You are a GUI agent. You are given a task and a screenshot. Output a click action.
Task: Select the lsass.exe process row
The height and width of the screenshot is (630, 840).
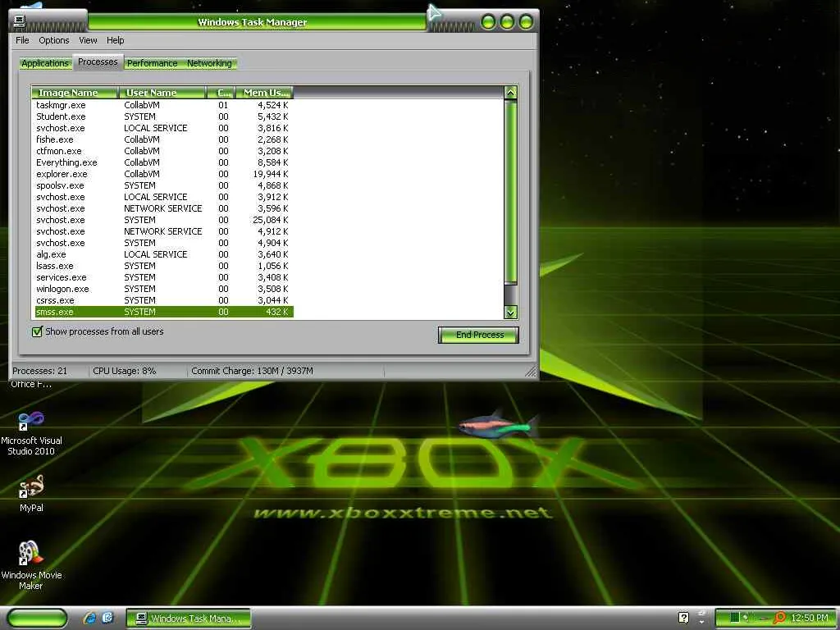(x=163, y=266)
